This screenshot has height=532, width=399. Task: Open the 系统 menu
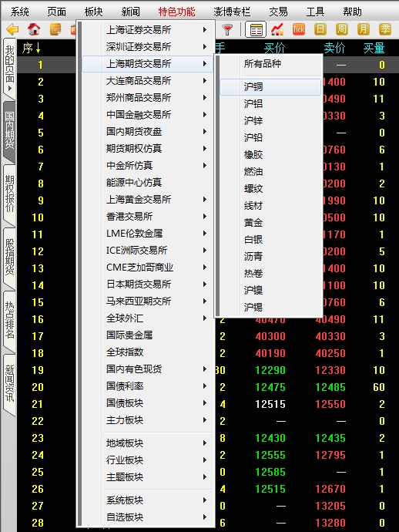(x=20, y=12)
